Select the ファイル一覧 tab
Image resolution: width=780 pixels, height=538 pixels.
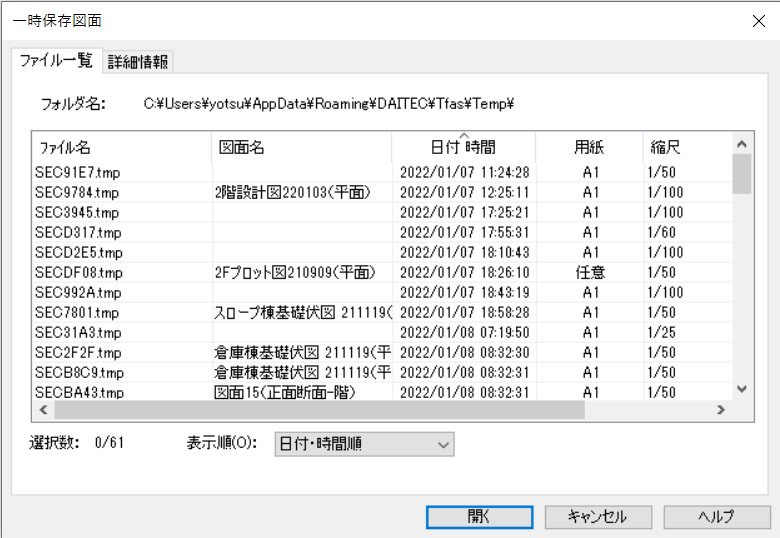(x=56, y=60)
